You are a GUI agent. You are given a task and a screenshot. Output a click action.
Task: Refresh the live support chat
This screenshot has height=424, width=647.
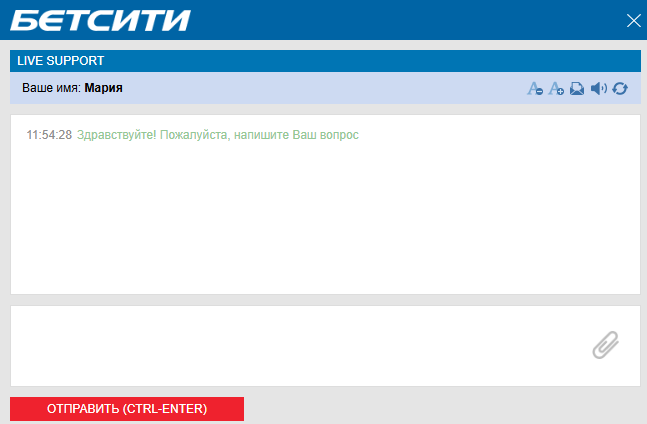[x=620, y=88]
